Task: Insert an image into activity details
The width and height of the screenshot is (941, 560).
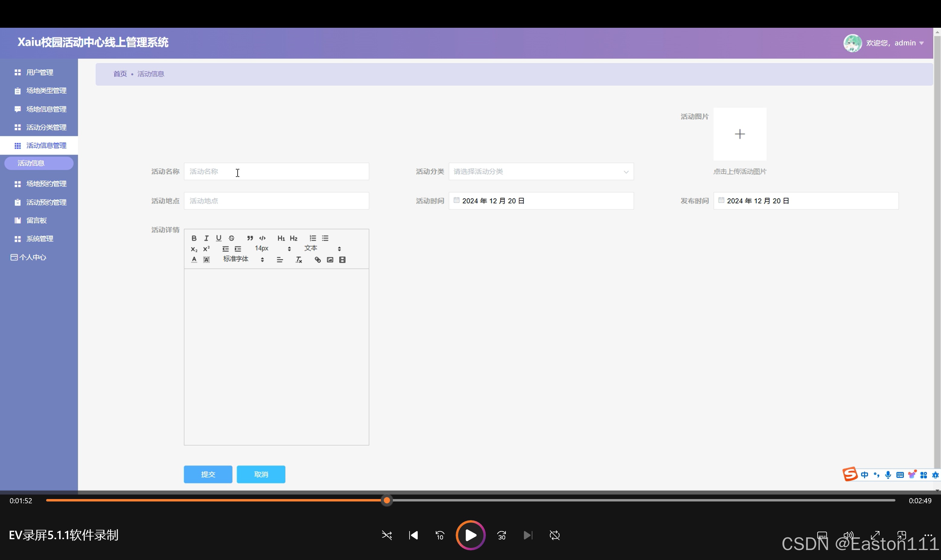Action: click(330, 259)
